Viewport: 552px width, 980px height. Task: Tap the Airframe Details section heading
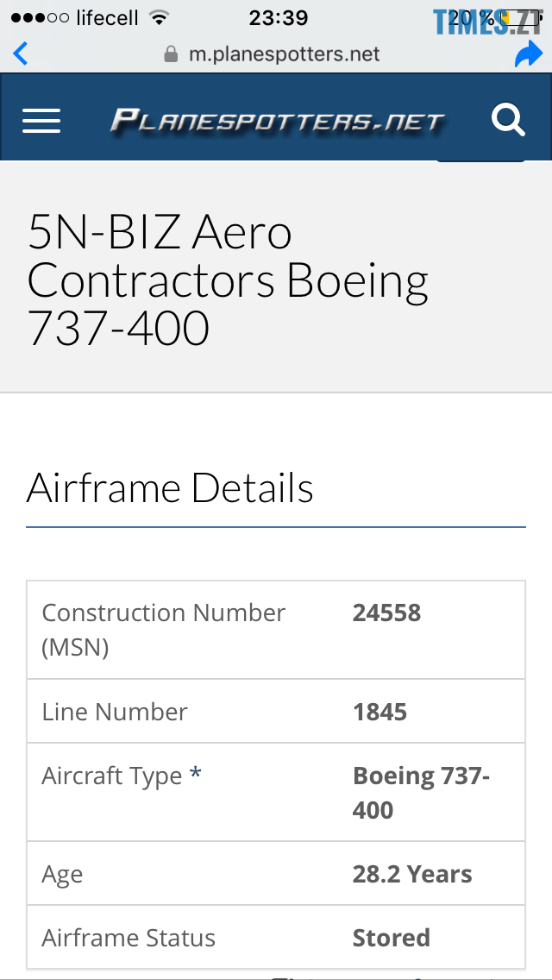[x=170, y=487]
